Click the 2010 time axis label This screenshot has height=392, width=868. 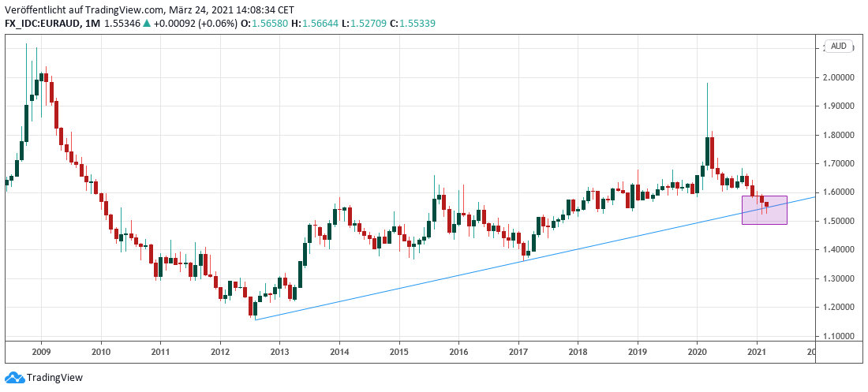101,352
